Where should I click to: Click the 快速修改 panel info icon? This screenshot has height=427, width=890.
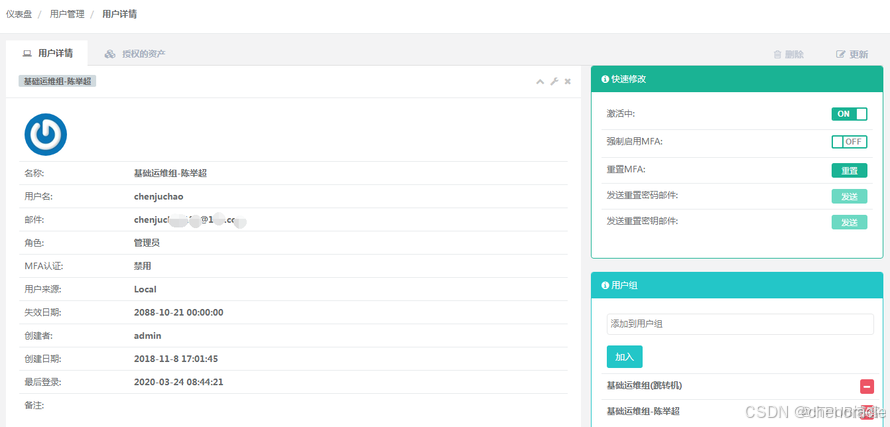pyautogui.click(x=606, y=79)
